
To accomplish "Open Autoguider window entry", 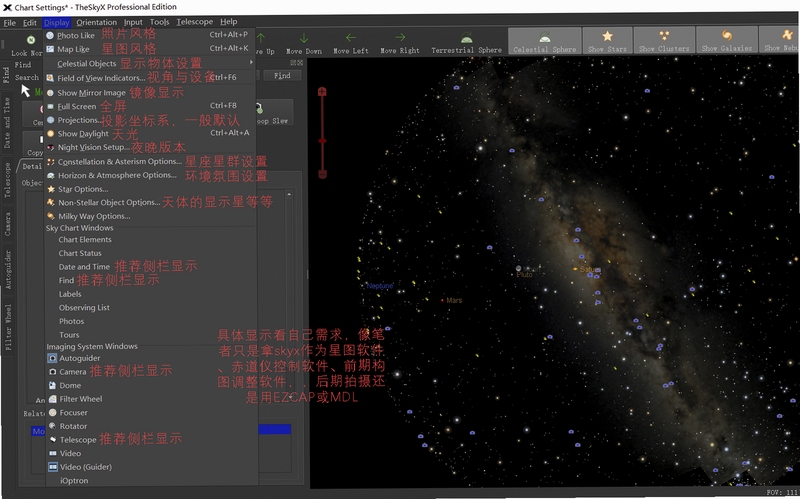I will tap(80, 358).
